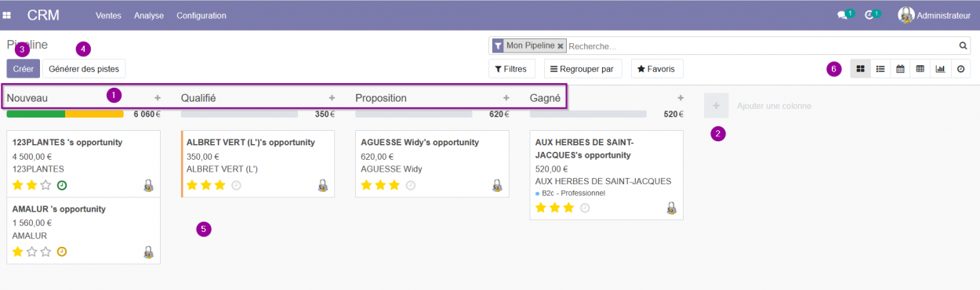Click the Nouveau column progress bar
The width and height of the screenshot is (980, 290).
coord(65,114)
